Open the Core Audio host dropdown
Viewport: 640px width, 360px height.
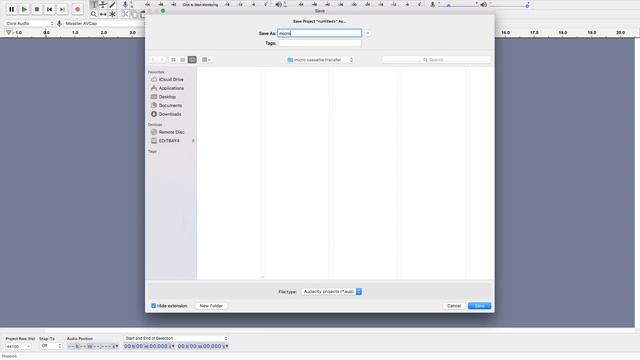point(29,23)
